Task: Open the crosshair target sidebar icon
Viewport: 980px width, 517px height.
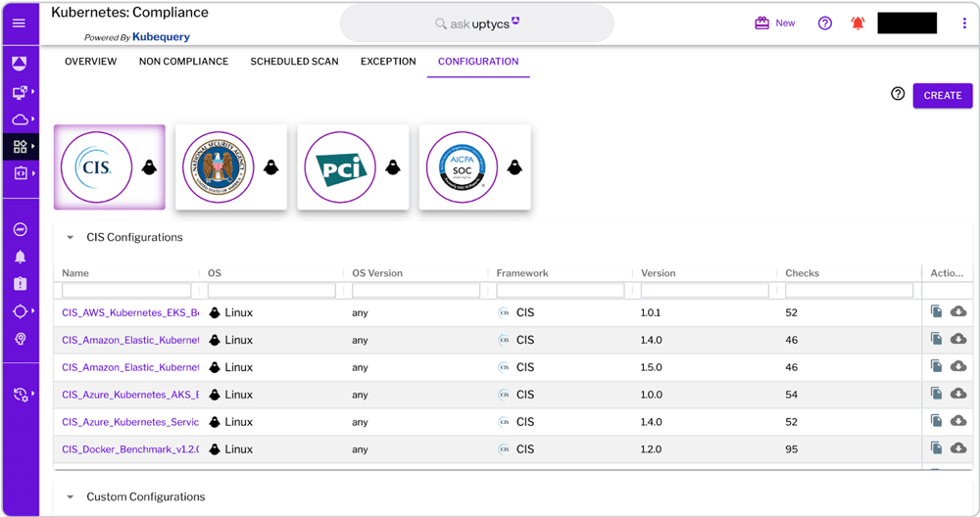Action: [20, 311]
